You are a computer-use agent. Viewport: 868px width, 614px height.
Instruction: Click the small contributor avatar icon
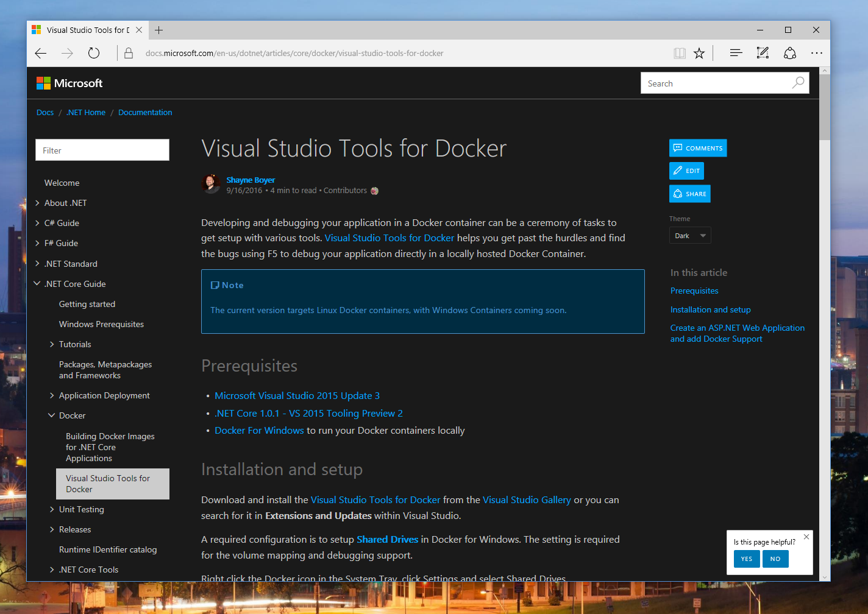pyautogui.click(x=374, y=191)
